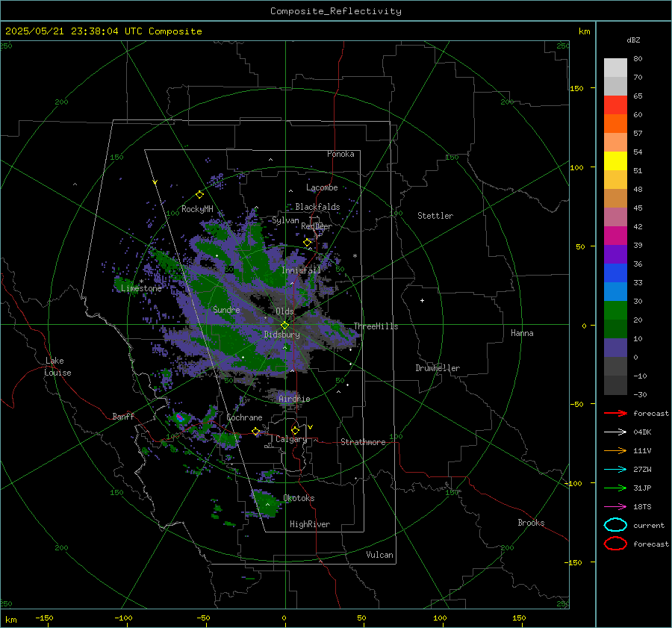This screenshot has width=672, height=628.
Task: Click the Blackfalds city label
Action: pos(317,207)
